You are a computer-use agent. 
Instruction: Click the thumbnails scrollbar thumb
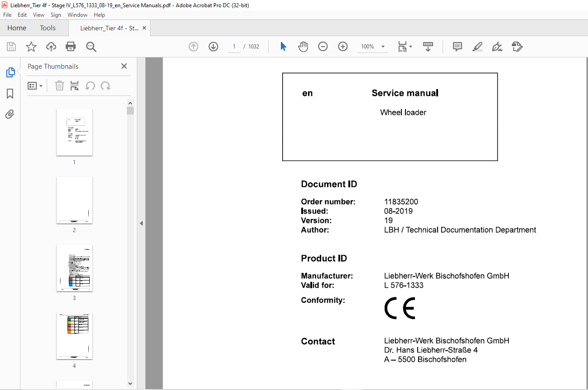[130, 111]
